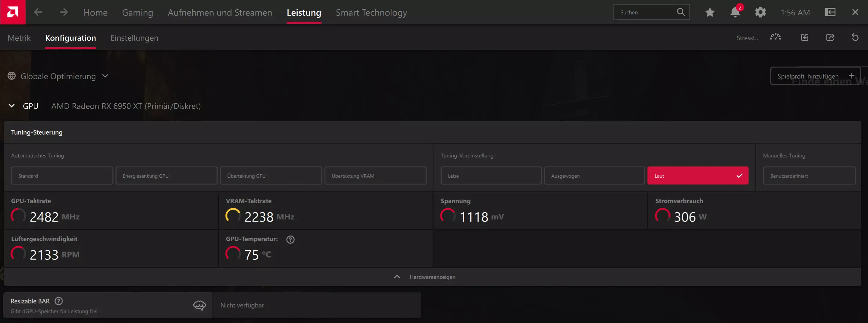Open Aufnehmen und Streamen tab
The height and width of the screenshot is (323, 868).
point(220,12)
